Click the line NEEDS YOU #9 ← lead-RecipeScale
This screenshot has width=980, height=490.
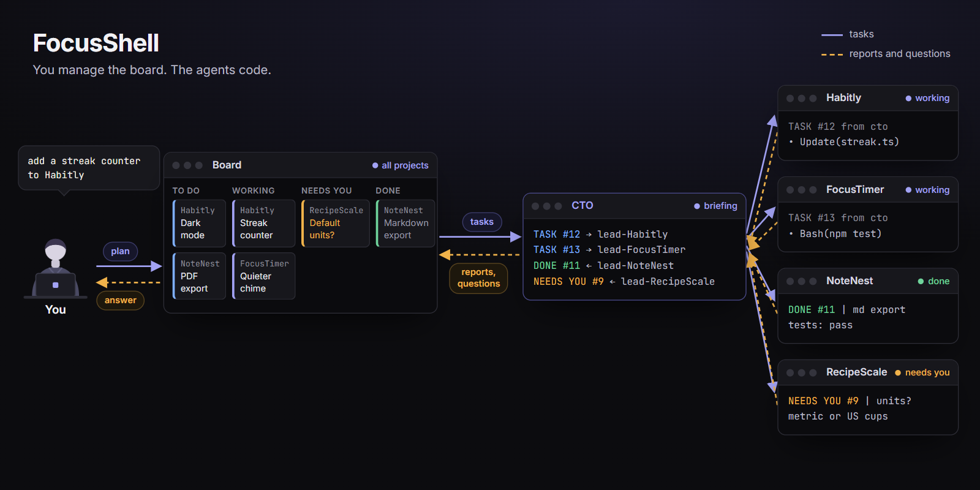point(624,282)
